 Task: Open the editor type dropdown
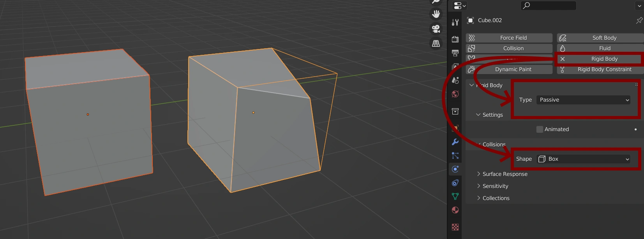coord(460,5)
